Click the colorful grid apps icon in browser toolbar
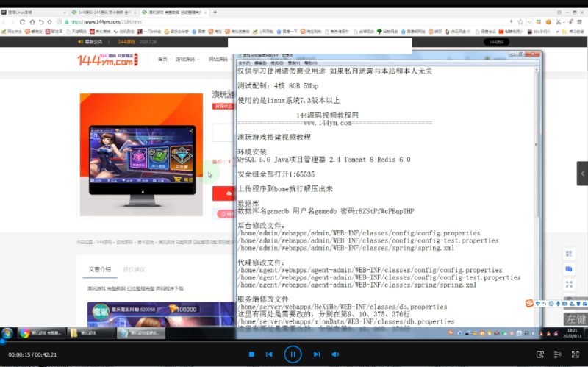Image resolution: width=588 pixels, height=367 pixels. click(539, 22)
